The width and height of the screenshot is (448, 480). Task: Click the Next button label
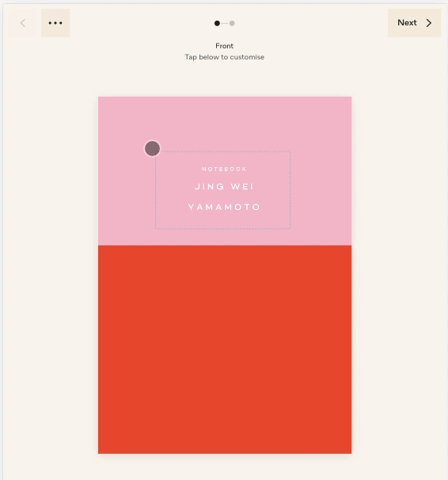pyautogui.click(x=407, y=23)
